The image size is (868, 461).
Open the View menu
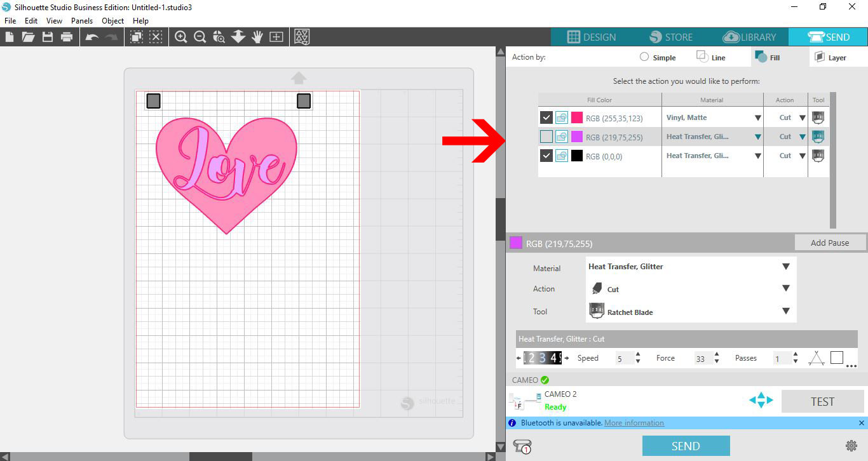[54, 21]
